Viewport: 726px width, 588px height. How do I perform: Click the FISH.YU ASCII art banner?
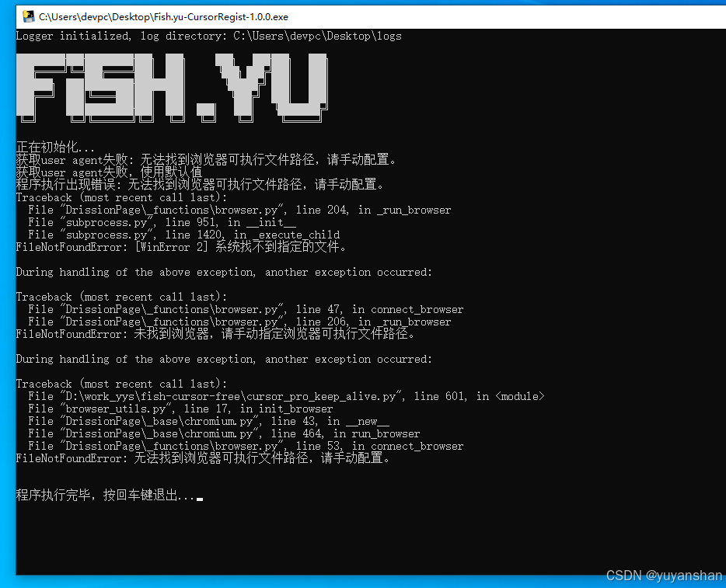coord(173,88)
